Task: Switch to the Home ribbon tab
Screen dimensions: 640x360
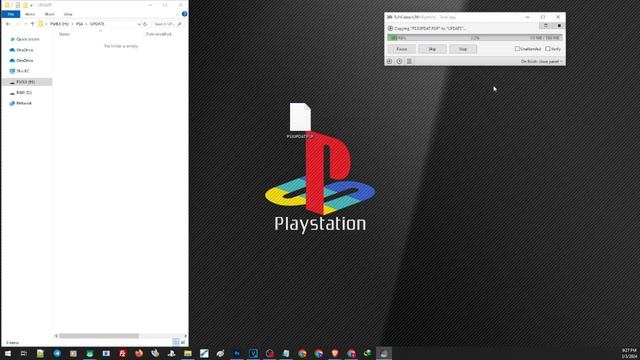Action: click(x=30, y=14)
